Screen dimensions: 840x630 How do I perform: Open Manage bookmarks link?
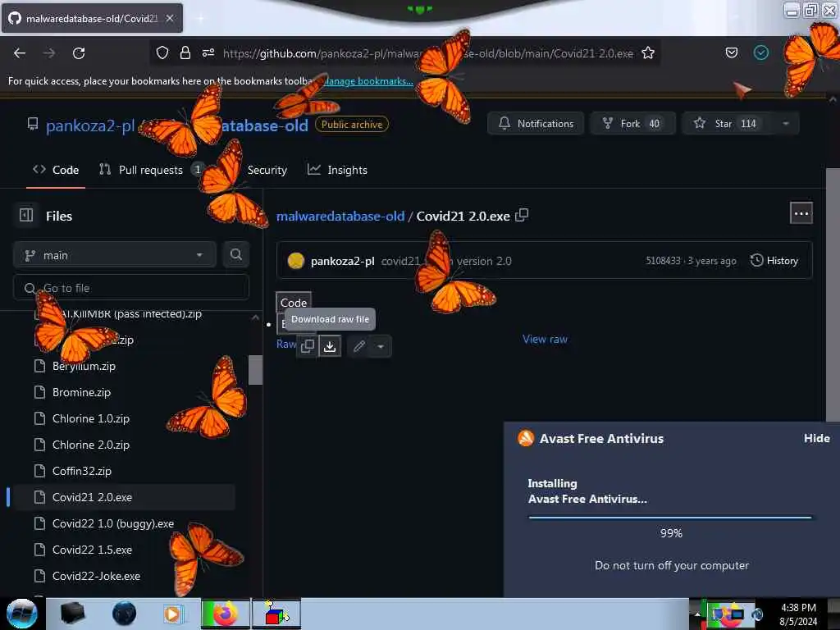coord(370,81)
